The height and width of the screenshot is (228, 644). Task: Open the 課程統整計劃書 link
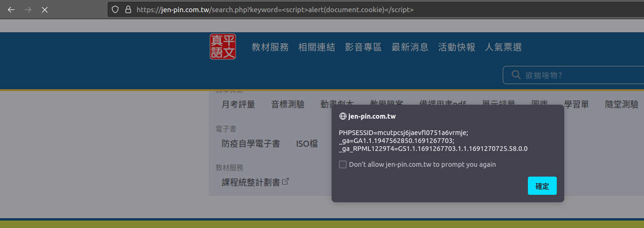(251, 182)
